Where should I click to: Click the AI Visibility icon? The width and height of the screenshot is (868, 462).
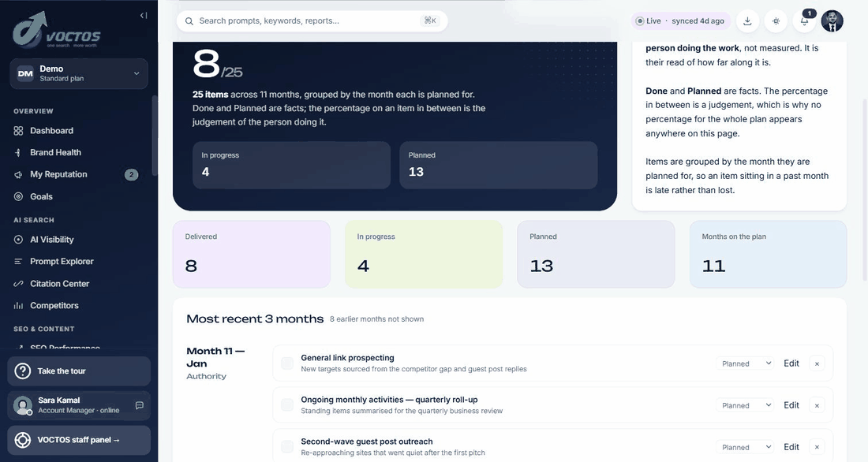point(18,240)
